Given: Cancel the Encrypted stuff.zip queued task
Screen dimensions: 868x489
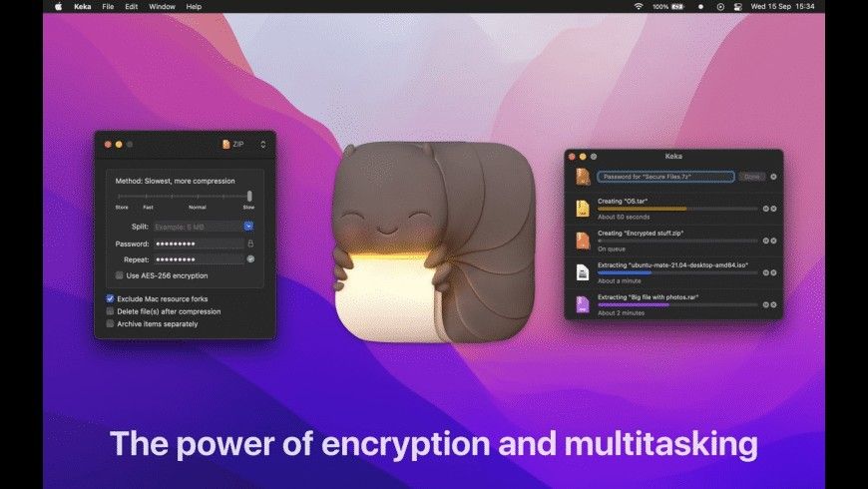Looking at the screenshot, I should (x=773, y=241).
